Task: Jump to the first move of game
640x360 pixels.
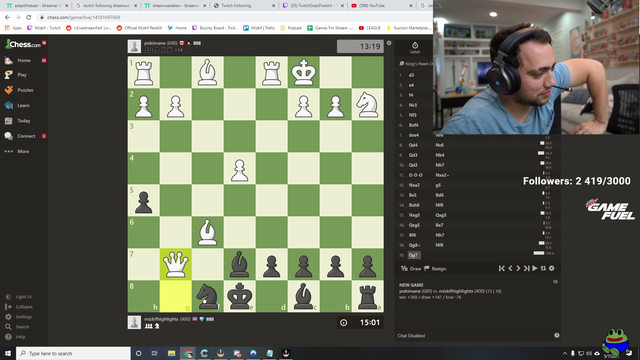Action: coord(502,268)
